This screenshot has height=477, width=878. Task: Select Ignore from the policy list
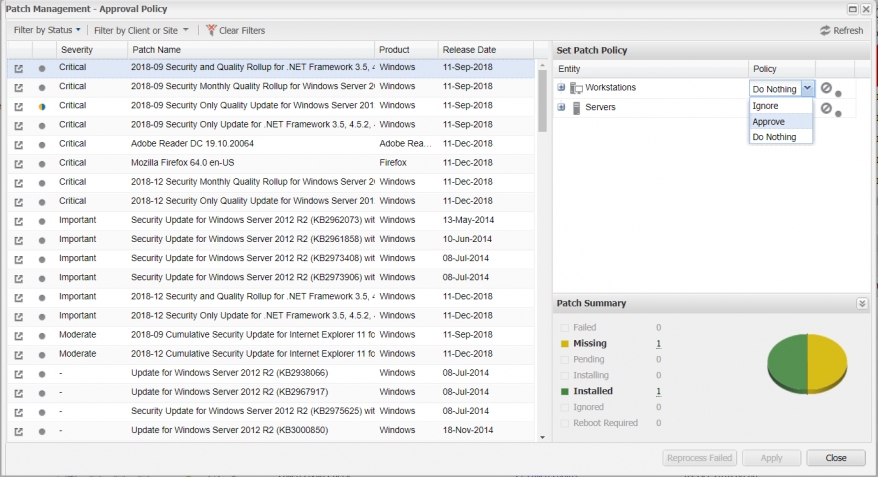point(781,106)
